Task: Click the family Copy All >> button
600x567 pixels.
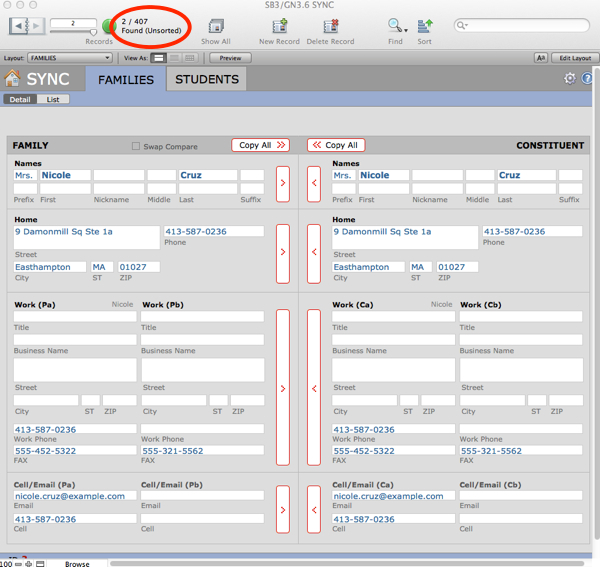Action: (262, 145)
